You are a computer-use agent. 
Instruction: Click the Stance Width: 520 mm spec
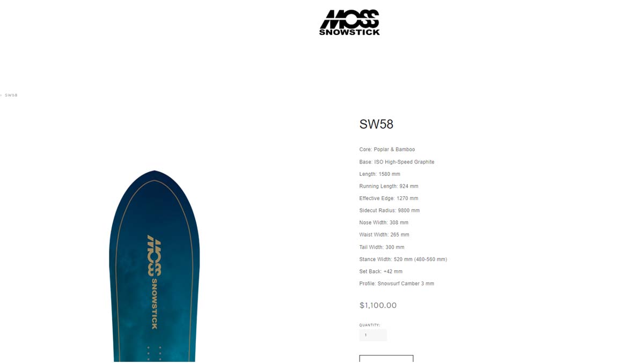(x=403, y=260)
